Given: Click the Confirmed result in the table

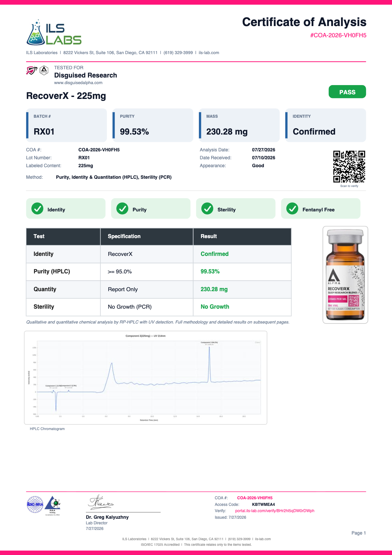Looking at the screenshot, I should pyautogui.click(x=214, y=254).
